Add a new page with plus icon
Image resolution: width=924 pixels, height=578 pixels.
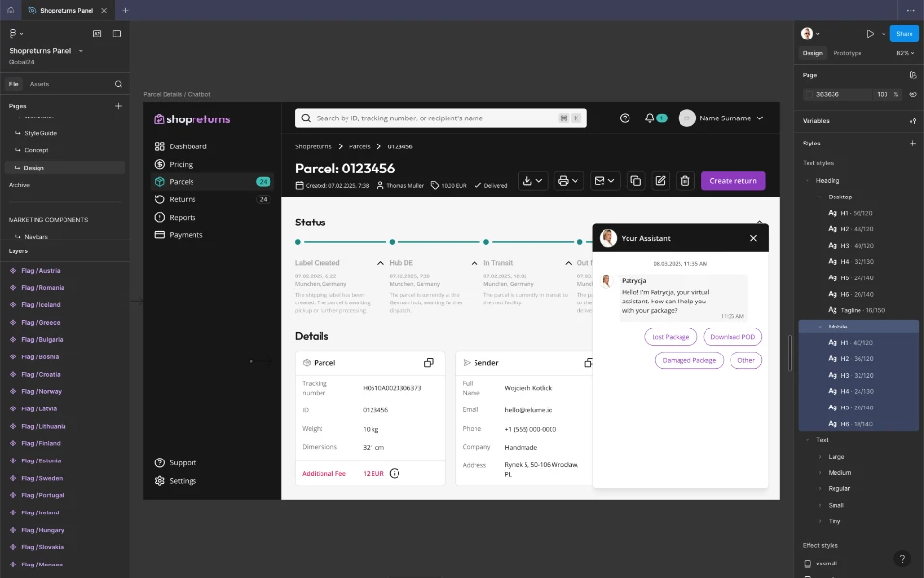[x=118, y=106]
